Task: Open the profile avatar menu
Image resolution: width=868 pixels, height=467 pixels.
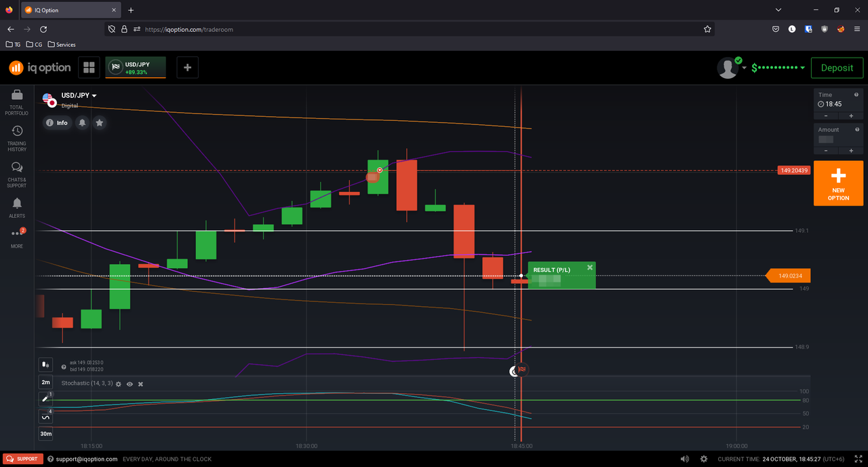Action: click(728, 68)
